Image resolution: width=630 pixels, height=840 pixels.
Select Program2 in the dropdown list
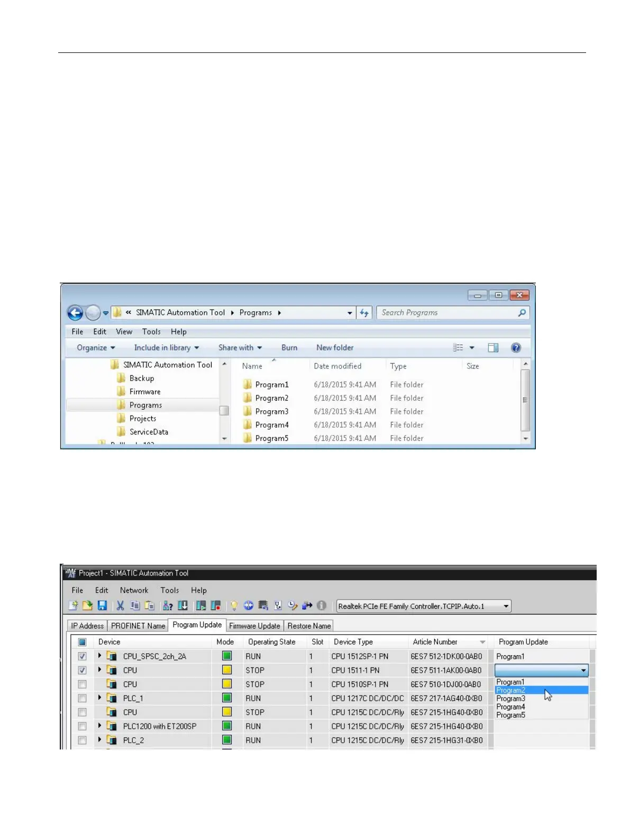click(x=542, y=690)
